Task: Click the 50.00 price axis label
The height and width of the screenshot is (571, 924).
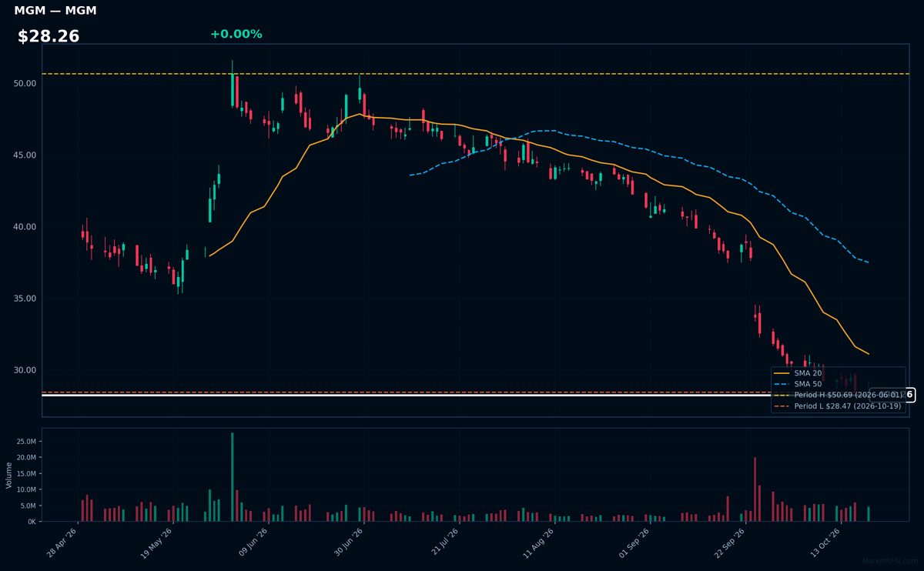Action: pos(25,83)
